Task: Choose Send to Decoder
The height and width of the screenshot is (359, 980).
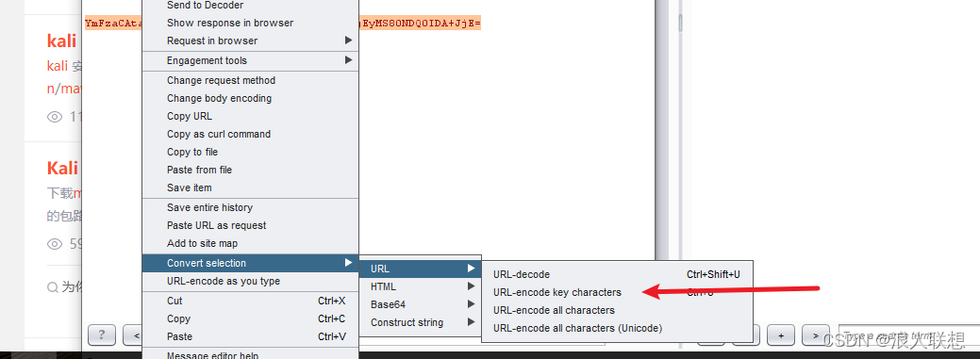Action: coord(251,5)
